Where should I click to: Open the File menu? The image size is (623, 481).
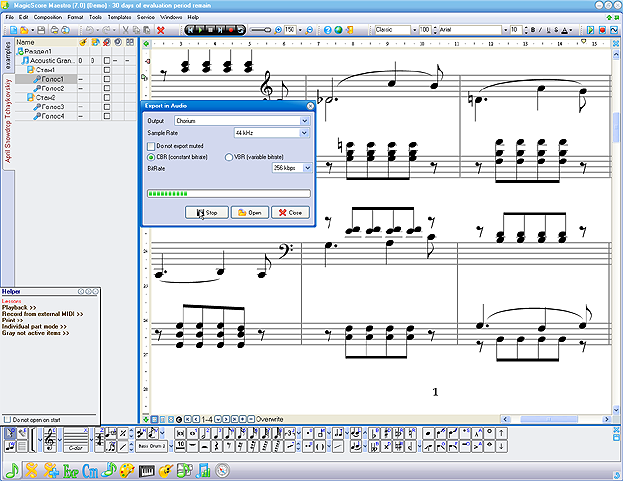click(x=10, y=17)
